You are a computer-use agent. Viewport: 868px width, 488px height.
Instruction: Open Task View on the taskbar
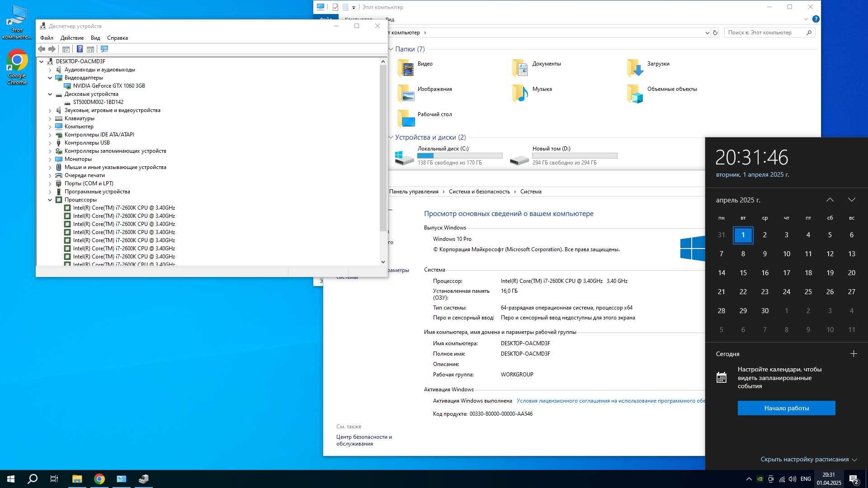coord(54,479)
